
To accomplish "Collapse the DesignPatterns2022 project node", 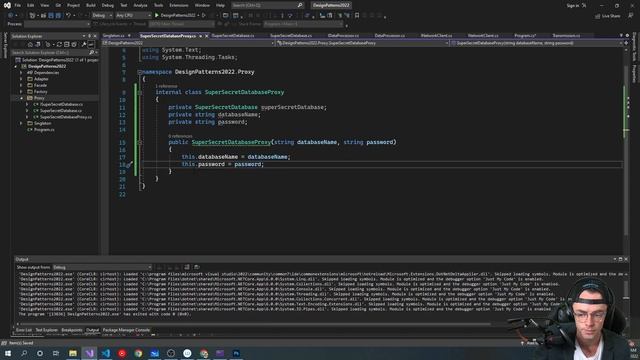I will pyautogui.click(x=16, y=66).
